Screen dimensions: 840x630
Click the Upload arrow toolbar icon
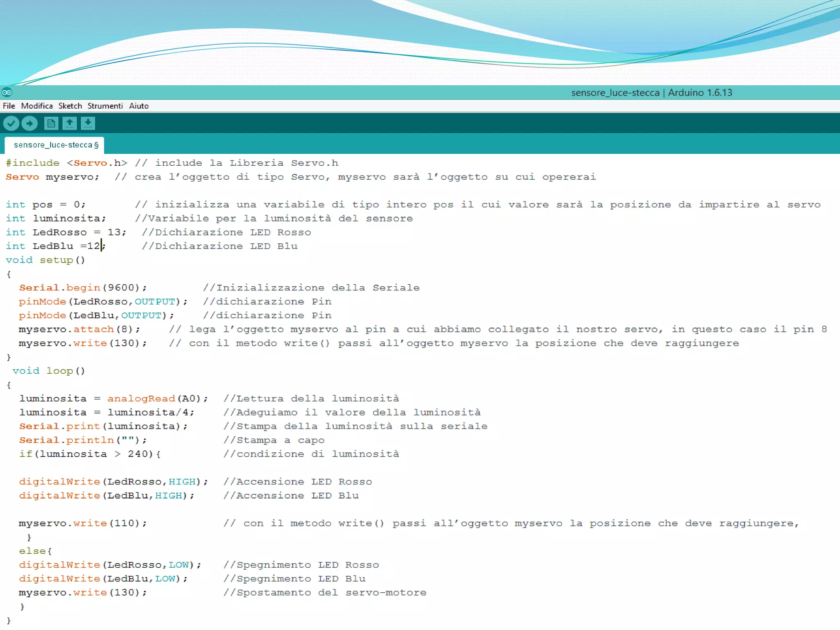pyautogui.click(x=30, y=123)
